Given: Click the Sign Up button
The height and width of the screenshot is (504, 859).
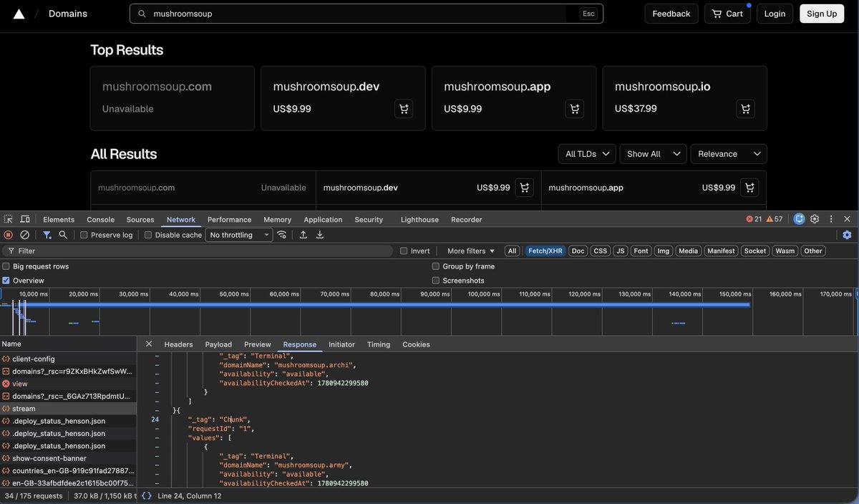Looking at the screenshot, I should (822, 14).
